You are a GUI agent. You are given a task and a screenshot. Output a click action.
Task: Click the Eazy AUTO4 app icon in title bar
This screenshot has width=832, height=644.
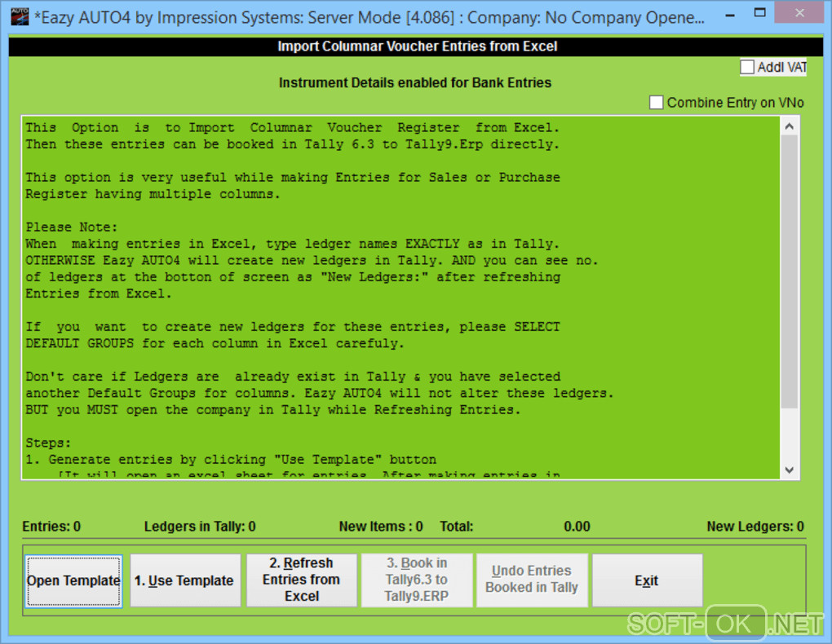point(20,16)
